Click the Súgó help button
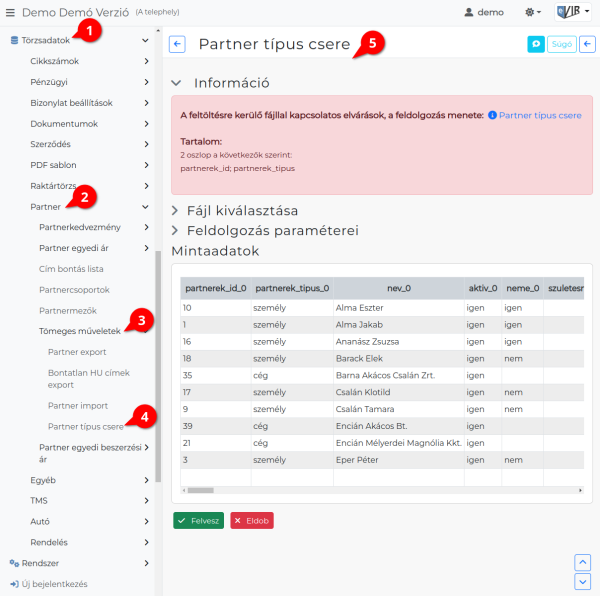 coord(560,44)
